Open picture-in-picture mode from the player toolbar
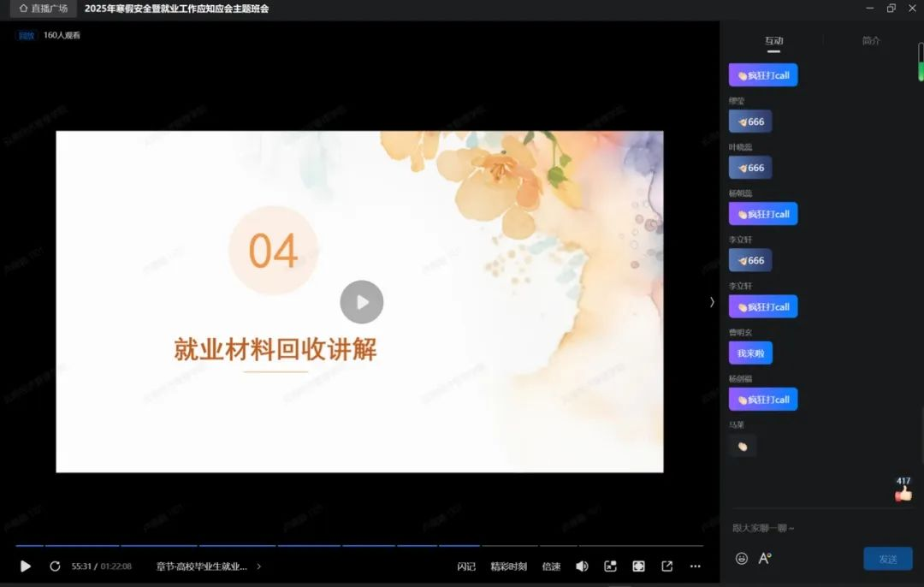924x587 pixels. tap(610, 566)
